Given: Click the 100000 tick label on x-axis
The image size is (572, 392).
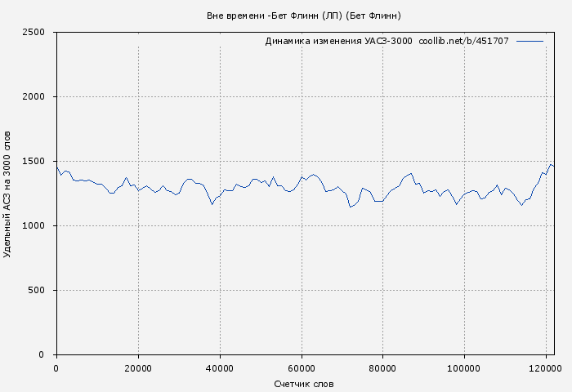Looking at the screenshot, I should [465, 368].
